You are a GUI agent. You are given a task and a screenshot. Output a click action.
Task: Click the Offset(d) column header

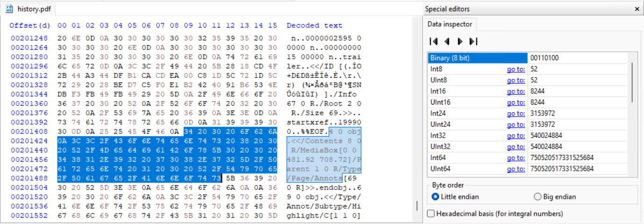(x=30, y=26)
